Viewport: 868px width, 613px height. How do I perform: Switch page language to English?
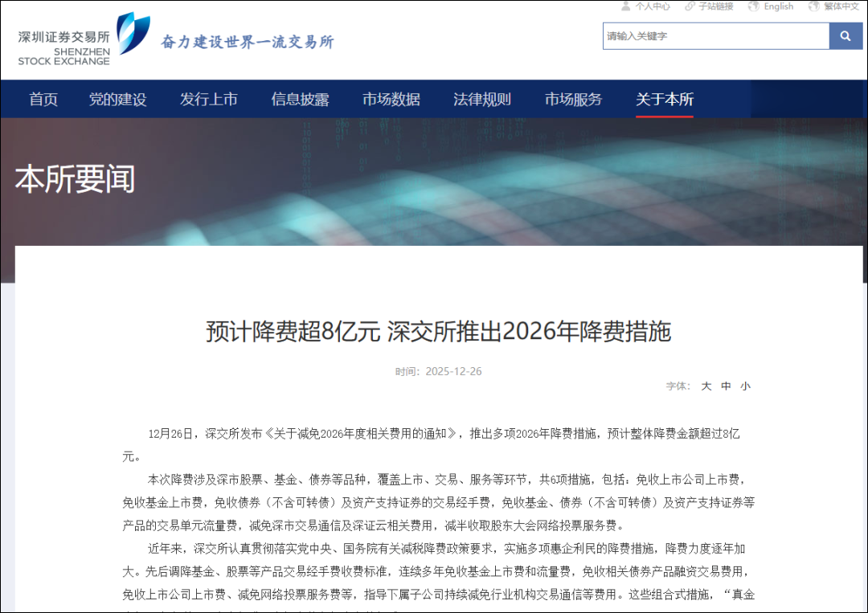tap(777, 6)
